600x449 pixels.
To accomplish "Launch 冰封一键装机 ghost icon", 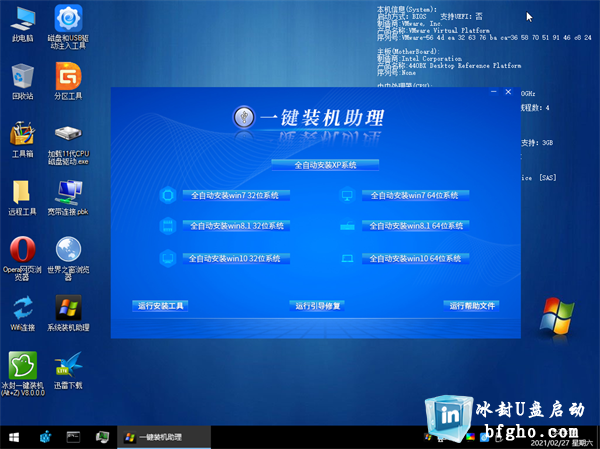I will [x=23, y=374].
